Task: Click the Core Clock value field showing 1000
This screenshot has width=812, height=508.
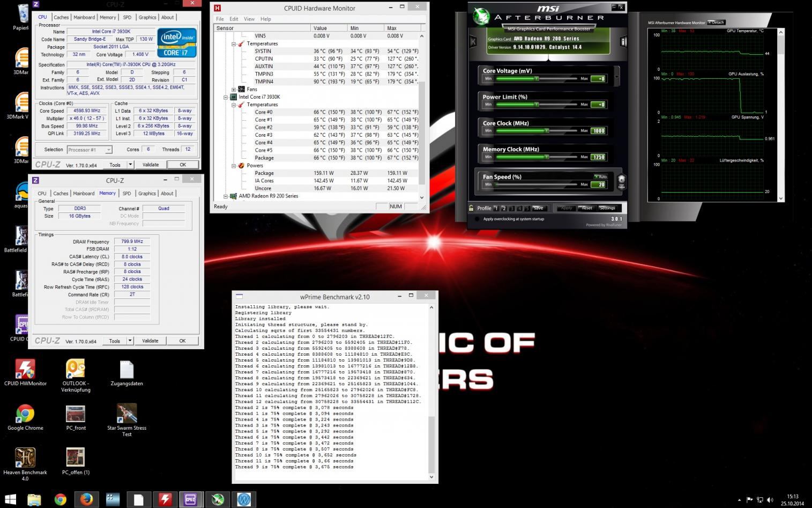Action: 598,130
